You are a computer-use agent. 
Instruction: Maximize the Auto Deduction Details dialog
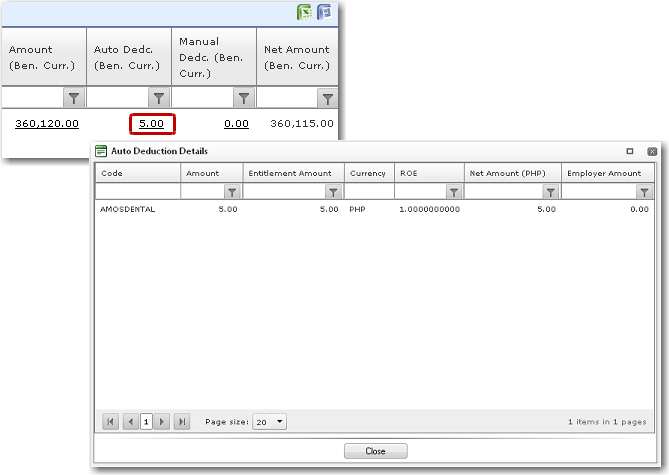click(x=630, y=151)
